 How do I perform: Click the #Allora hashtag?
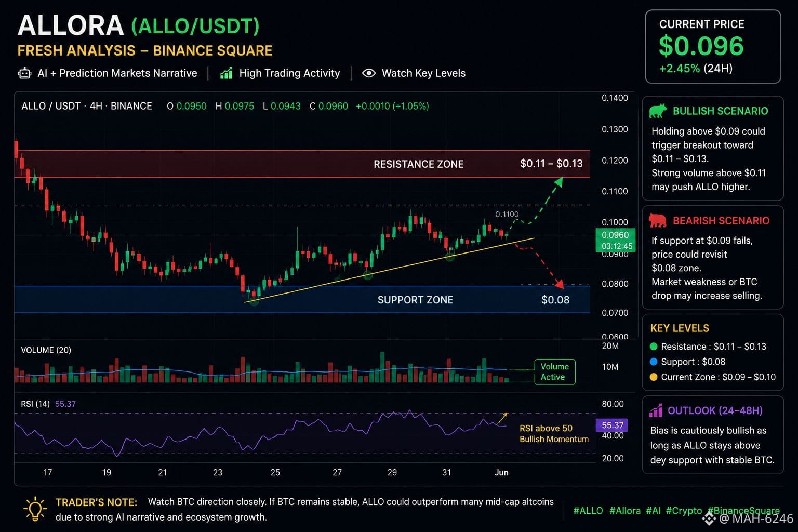[x=625, y=511]
